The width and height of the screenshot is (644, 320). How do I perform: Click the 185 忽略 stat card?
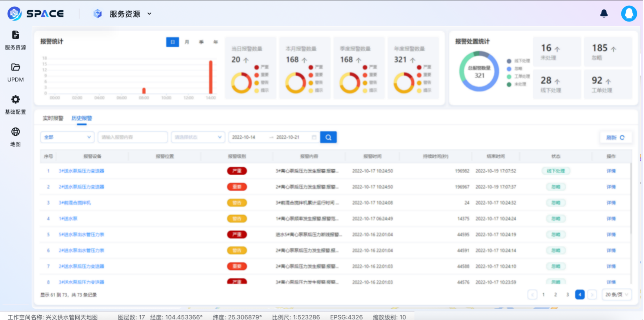[608, 52]
